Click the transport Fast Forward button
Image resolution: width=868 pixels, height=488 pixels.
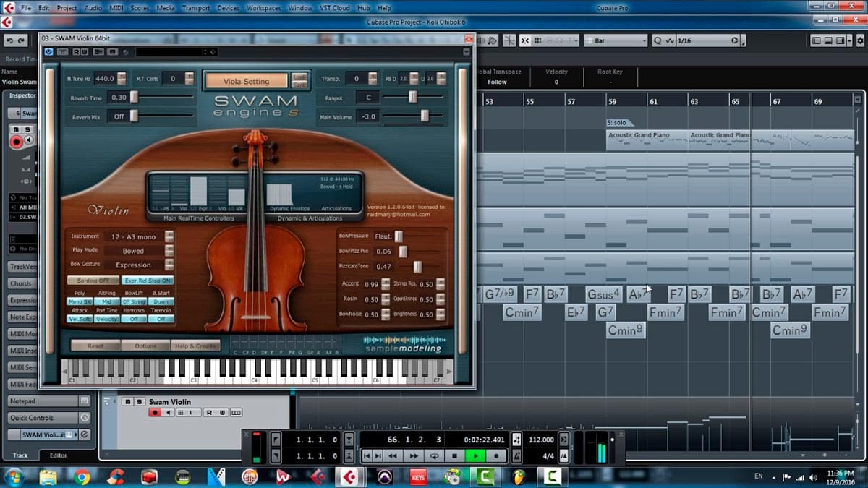414,455
